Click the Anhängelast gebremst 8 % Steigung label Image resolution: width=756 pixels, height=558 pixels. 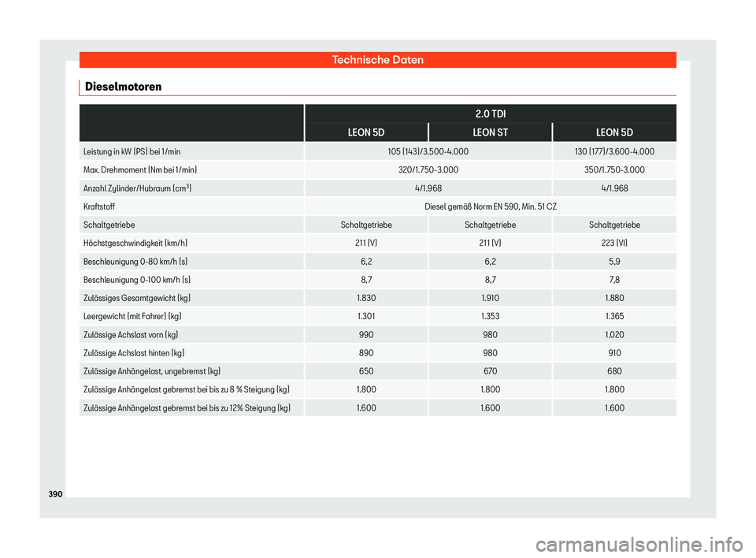186,389
